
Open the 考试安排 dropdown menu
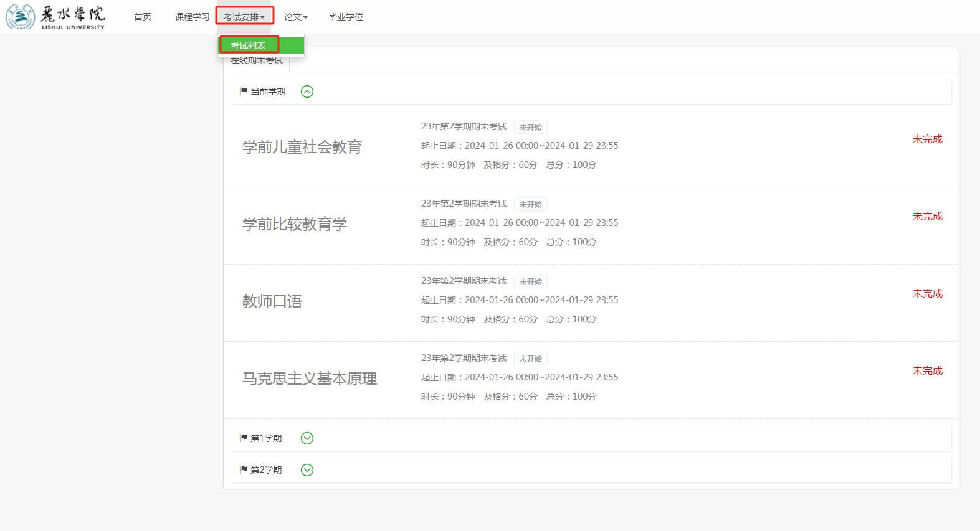pos(244,17)
